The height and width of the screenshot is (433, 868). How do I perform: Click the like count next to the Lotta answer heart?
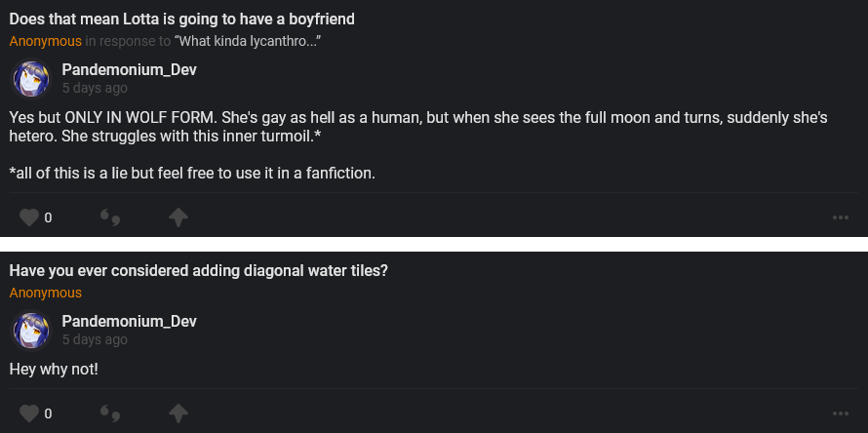pos(48,217)
